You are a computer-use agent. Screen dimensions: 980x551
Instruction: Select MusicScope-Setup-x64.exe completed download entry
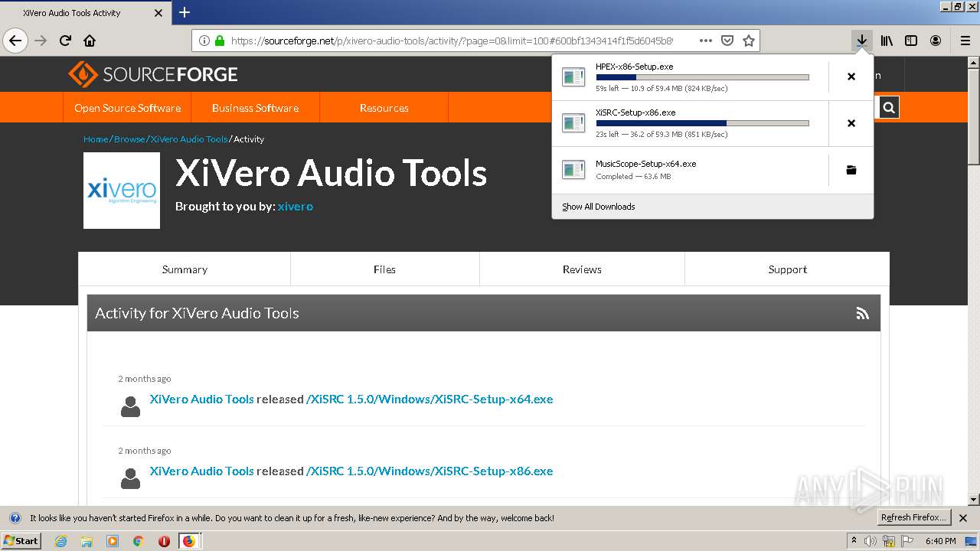coord(690,170)
